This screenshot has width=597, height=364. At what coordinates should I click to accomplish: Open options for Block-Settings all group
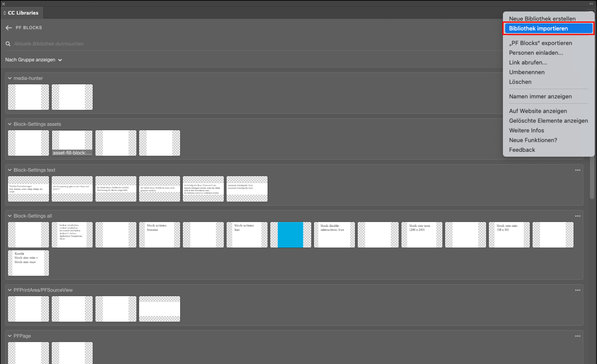[x=577, y=216]
